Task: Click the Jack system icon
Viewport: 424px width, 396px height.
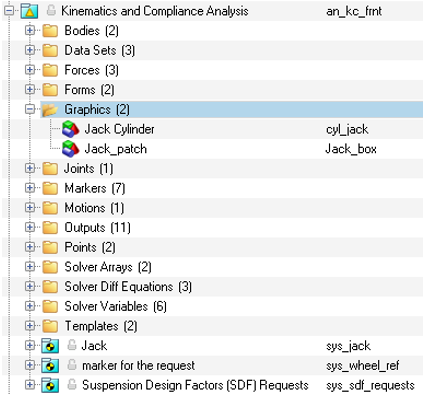Action: coord(50,346)
